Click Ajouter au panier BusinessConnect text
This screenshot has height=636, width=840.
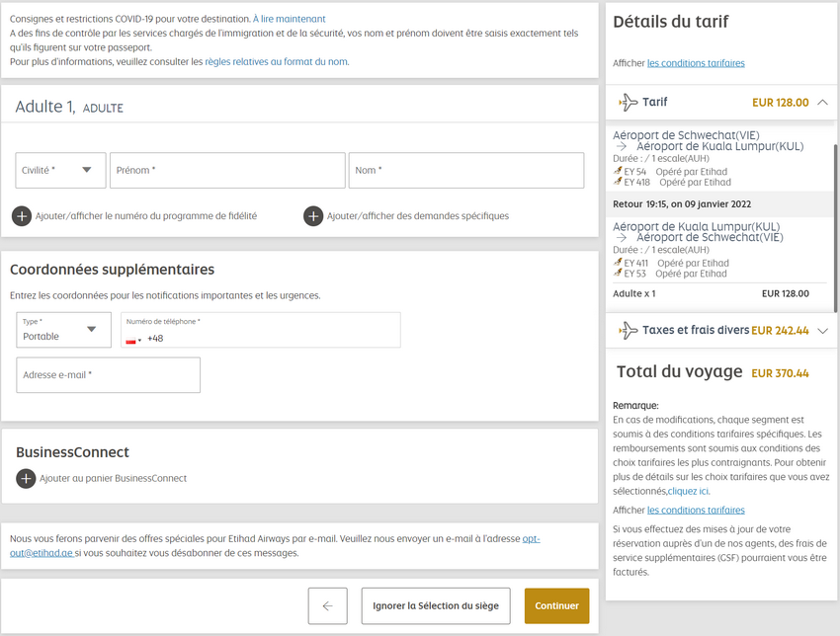tap(113, 479)
